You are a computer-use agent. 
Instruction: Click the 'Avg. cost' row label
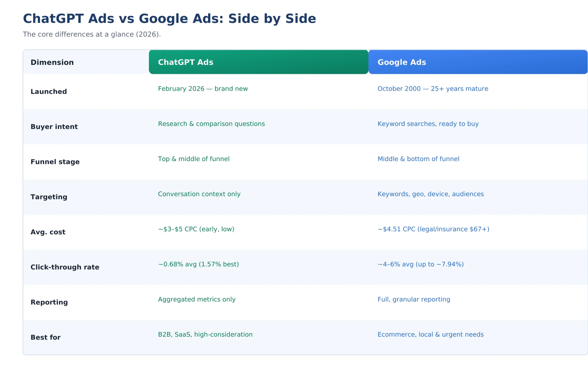click(48, 232)
